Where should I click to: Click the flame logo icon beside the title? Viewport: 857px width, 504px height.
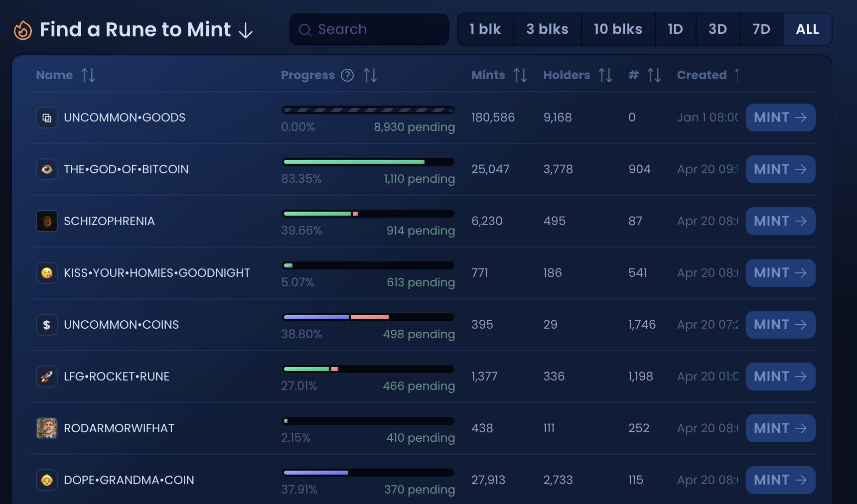coord(22,30)
